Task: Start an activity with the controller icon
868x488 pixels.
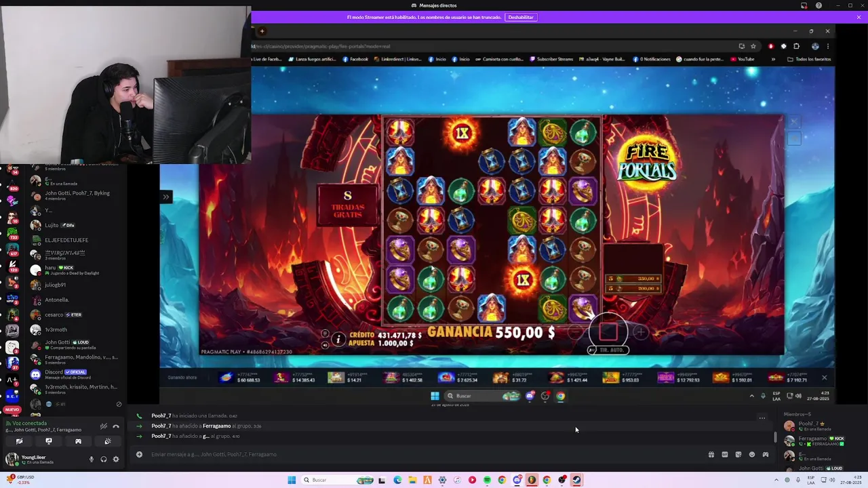Action: tap(78, 441)
